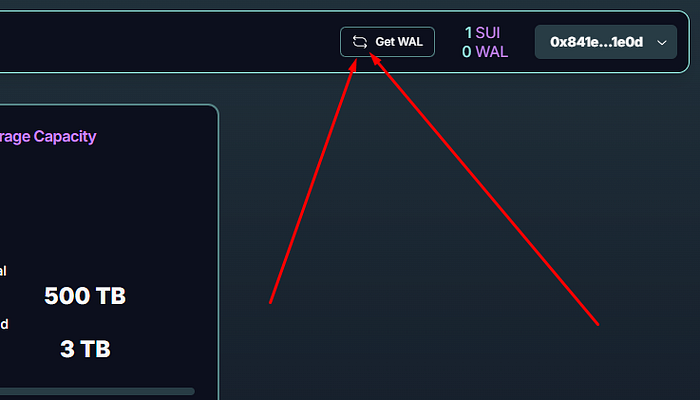
Task: Click the Storage Capacity heading
Action: 48,136
